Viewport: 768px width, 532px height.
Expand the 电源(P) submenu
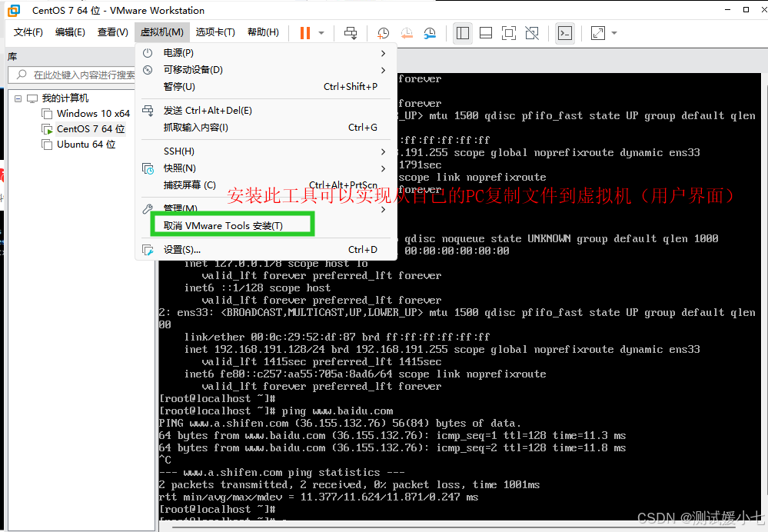pyautogui.click(x=266, y=53)
